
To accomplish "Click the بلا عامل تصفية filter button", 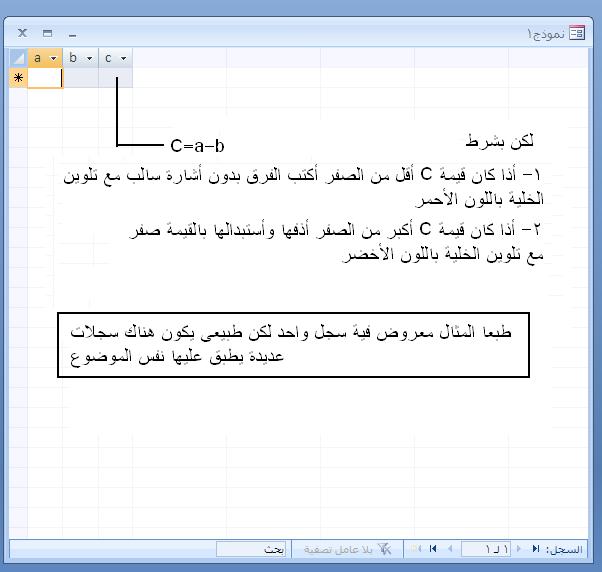I will [x=347, y=549].
